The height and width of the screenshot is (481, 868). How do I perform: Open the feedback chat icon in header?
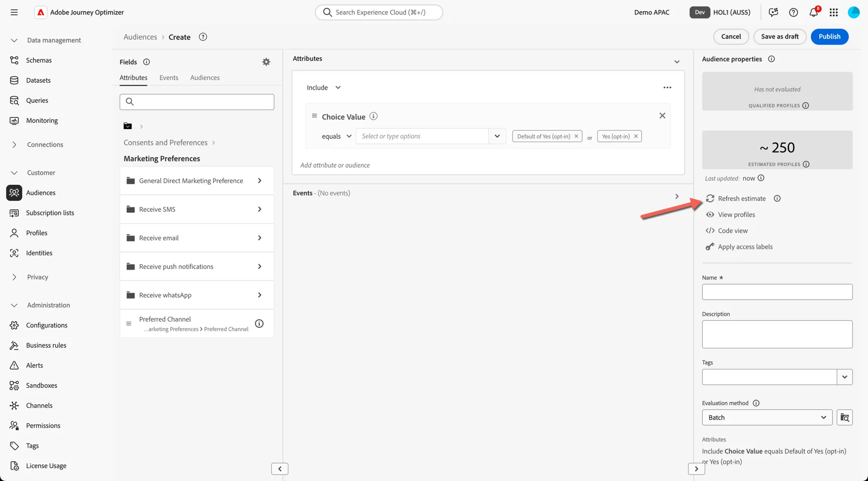773,13
